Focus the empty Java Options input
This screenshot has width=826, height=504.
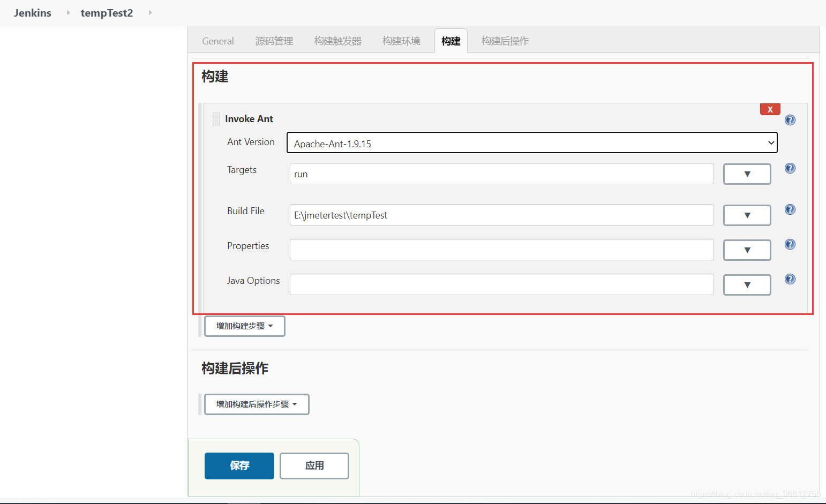tap(502, 284)
